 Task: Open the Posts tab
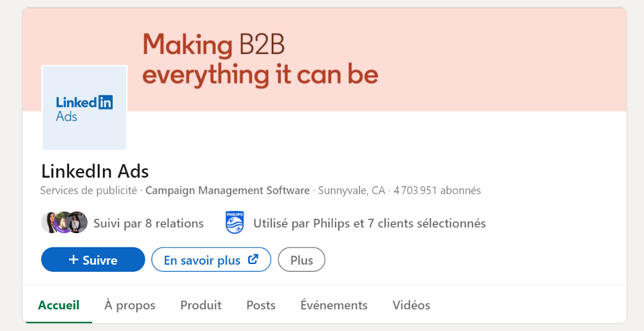coord(261,305)
